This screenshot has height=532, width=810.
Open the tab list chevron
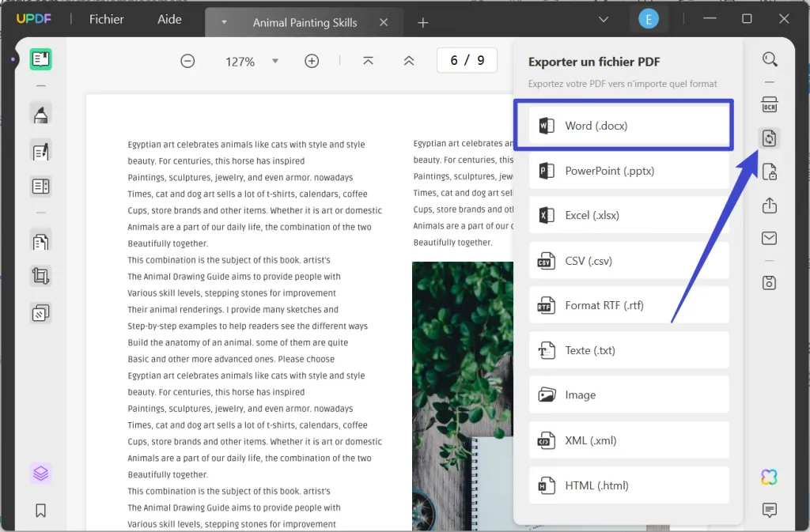pyautogui.click(x=604, y=19)
